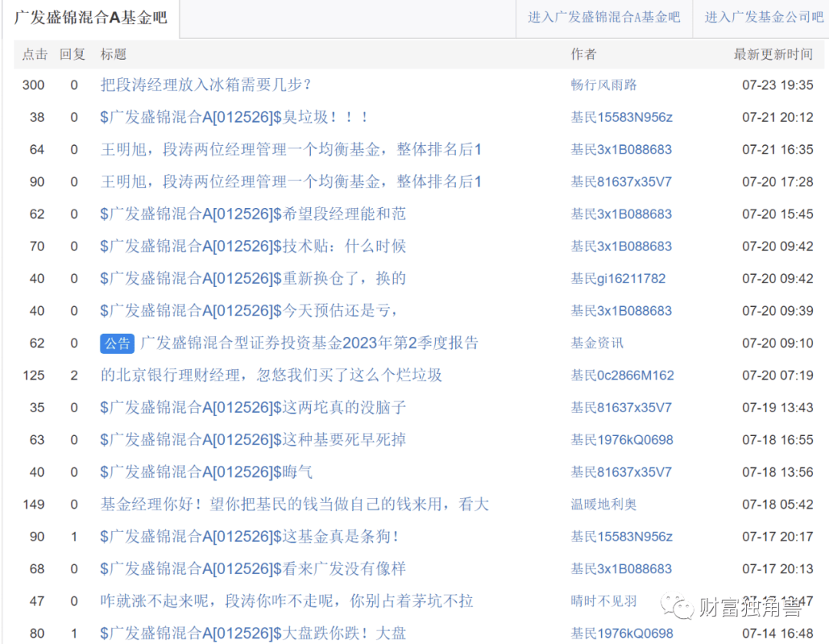
Task: Open post 重新换仓了,换的
Action: (253, 278)
